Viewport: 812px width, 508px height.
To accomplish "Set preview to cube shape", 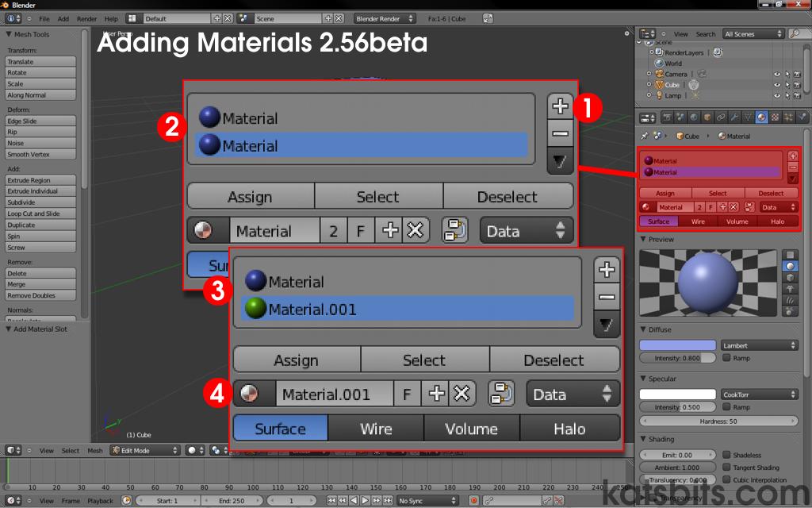I will coord(790,277).
